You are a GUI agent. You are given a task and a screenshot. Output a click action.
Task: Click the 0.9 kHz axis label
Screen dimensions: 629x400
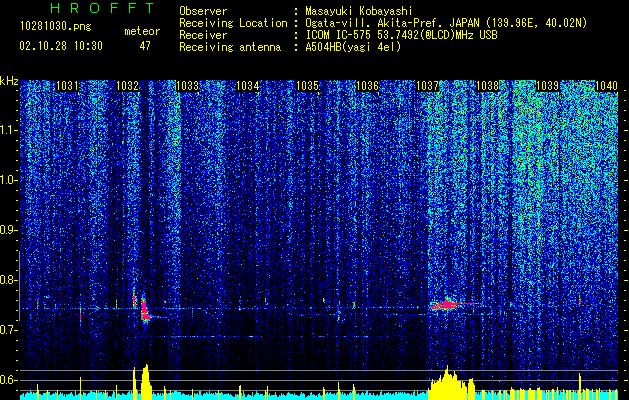9,230
